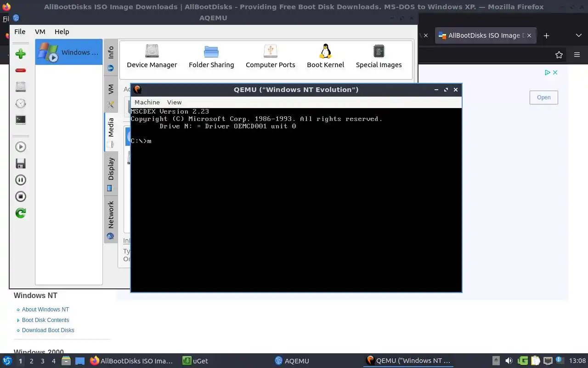Switch to workspace 3 in taskbar
Screen dimensions: 588x368
point(42,361)
